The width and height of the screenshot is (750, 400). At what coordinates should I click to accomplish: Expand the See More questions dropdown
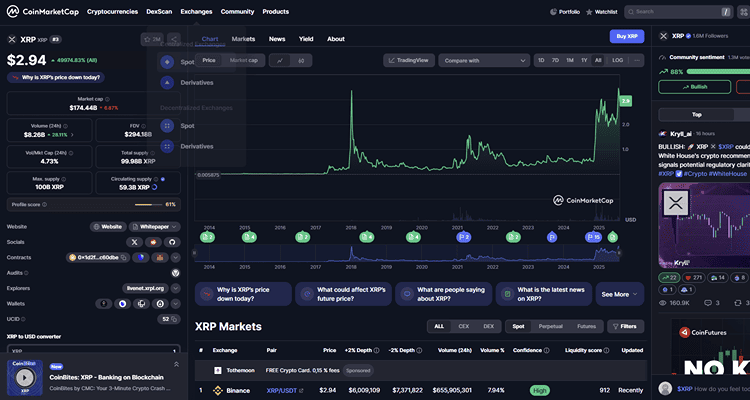[620, 294]
